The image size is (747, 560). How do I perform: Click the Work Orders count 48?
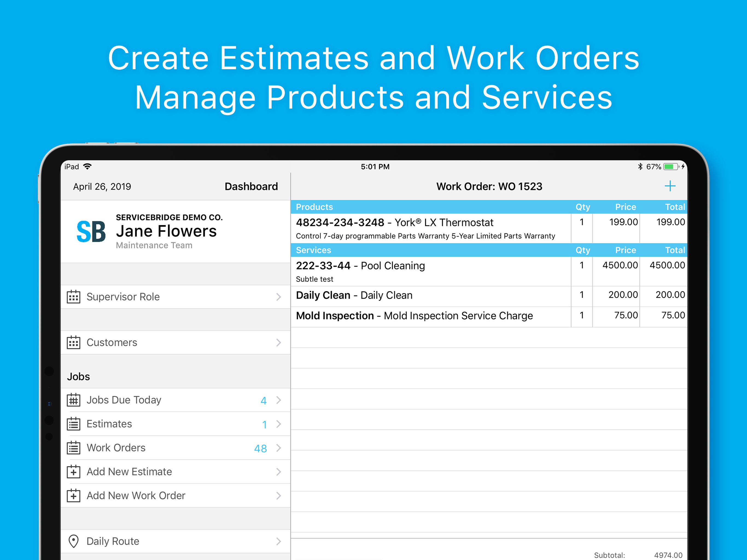(x=260, y=448)
